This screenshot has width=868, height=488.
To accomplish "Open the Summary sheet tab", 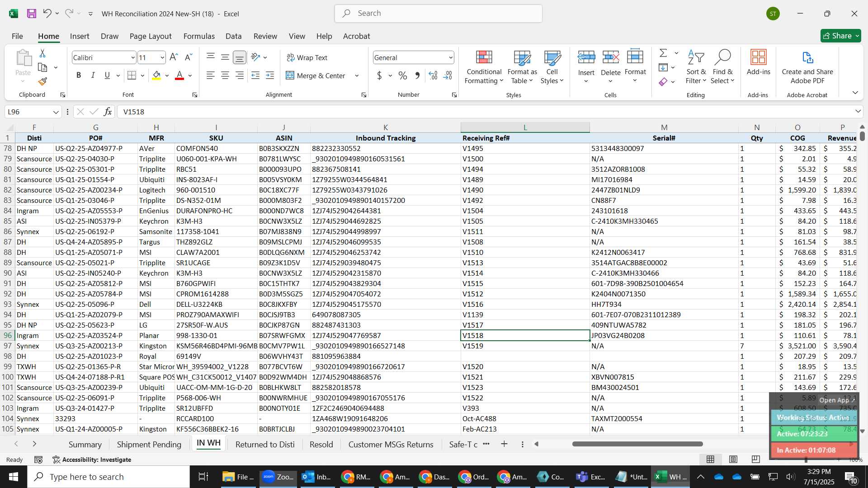I will tap(85, 444).
